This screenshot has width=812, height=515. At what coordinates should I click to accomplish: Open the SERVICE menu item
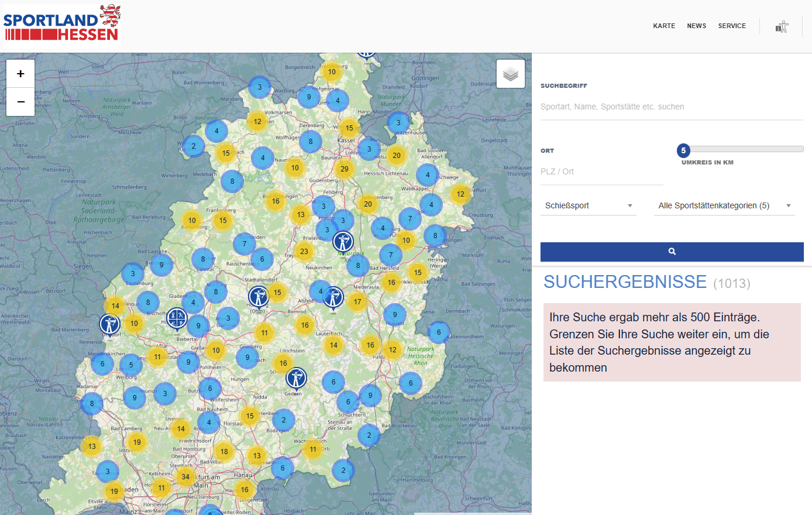click(x=732, y=26)
